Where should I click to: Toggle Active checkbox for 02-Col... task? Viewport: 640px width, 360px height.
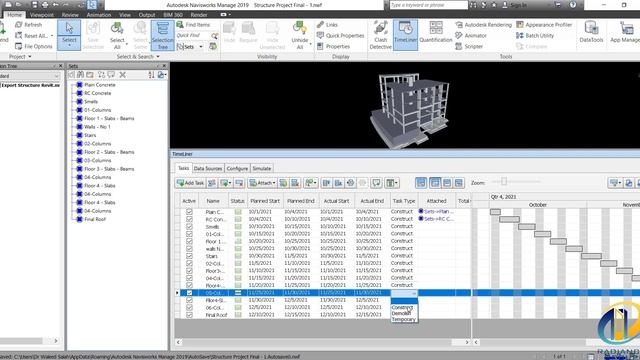click(x=189, y=263)
